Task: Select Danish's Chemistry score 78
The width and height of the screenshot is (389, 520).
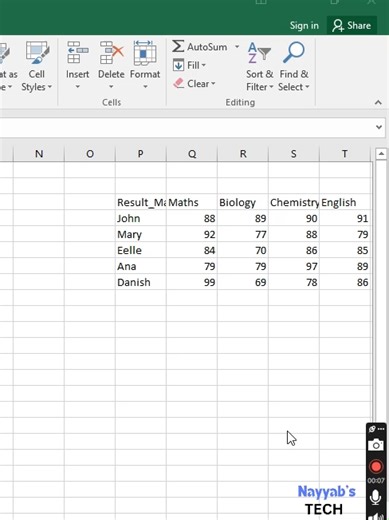Action: click(294, 282)
